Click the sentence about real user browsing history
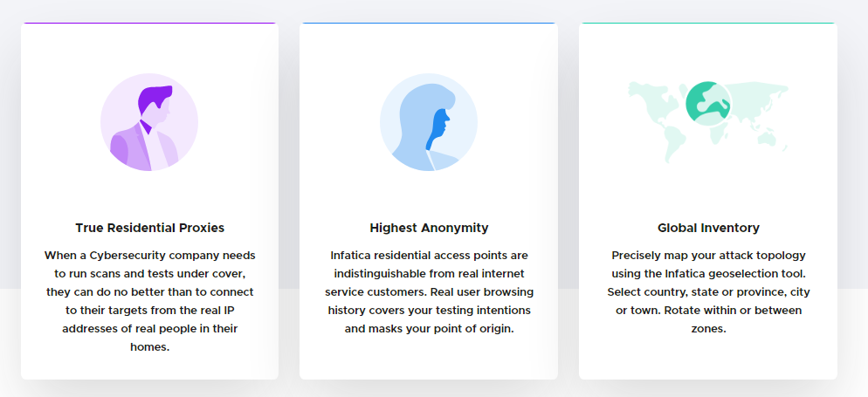This screenshot has width=868, height=397. tap(429, 311)
